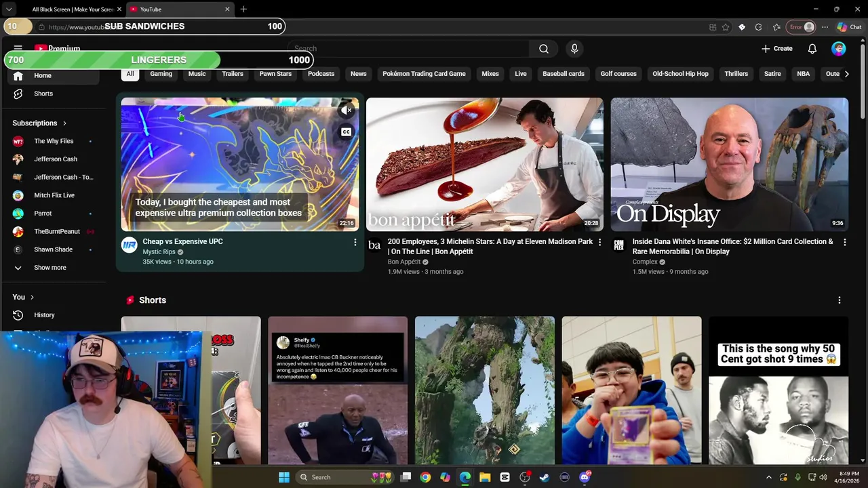The width and height of the screenshot is (868, 488).
Task: Select the Pawn Stars topic chip
Action: [x=275, y=74]
